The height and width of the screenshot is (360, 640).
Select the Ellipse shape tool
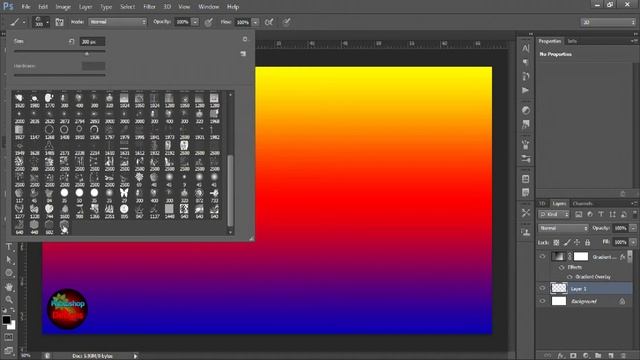9,273
